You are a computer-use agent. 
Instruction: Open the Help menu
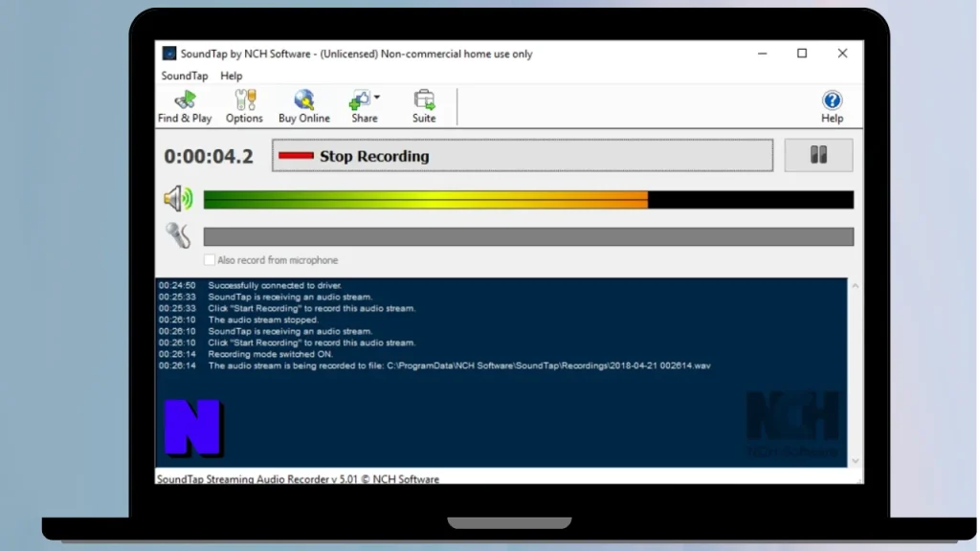232,76
